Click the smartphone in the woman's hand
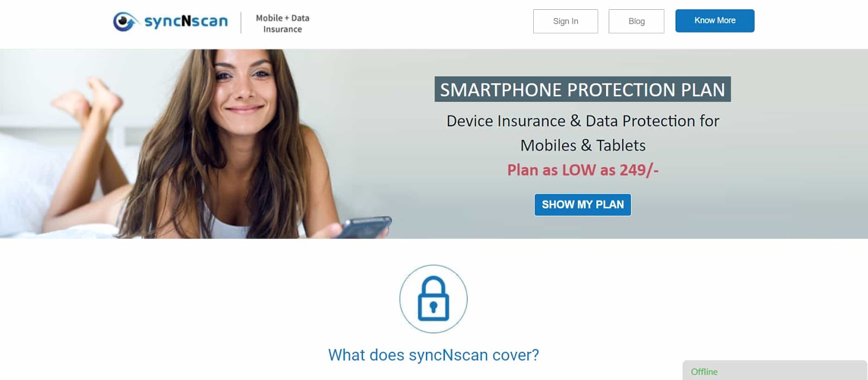868x380 pixels. pos(365,227)
